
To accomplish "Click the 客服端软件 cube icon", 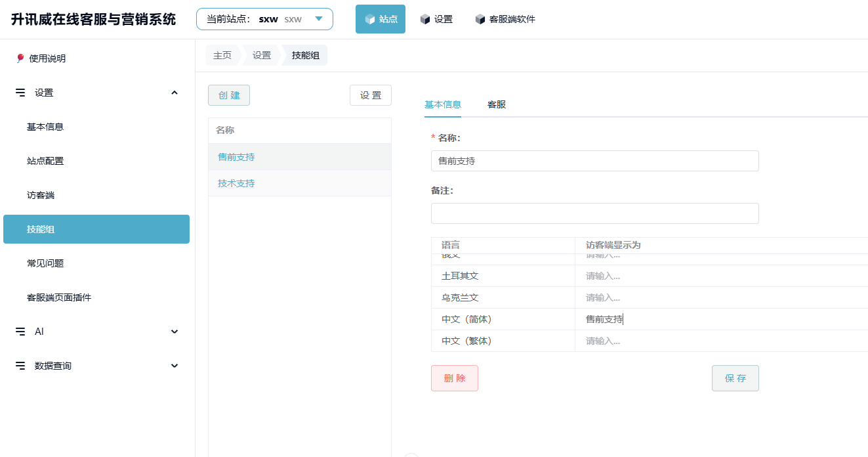I will click(x=480, y=19).
